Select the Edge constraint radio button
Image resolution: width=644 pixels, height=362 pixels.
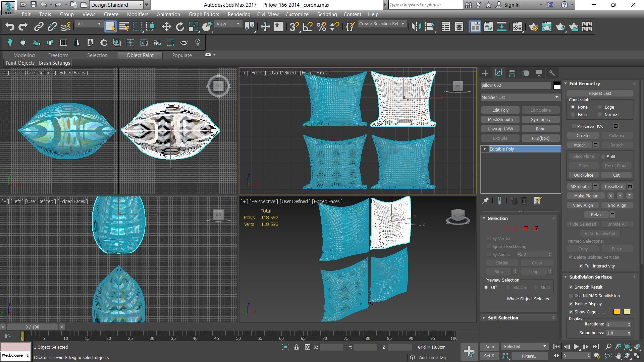pos(600,107)
